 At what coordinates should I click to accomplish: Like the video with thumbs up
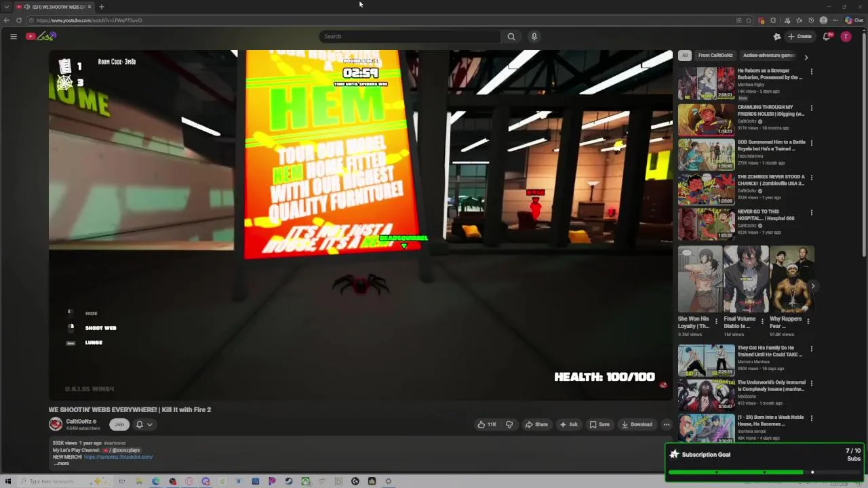487,424
